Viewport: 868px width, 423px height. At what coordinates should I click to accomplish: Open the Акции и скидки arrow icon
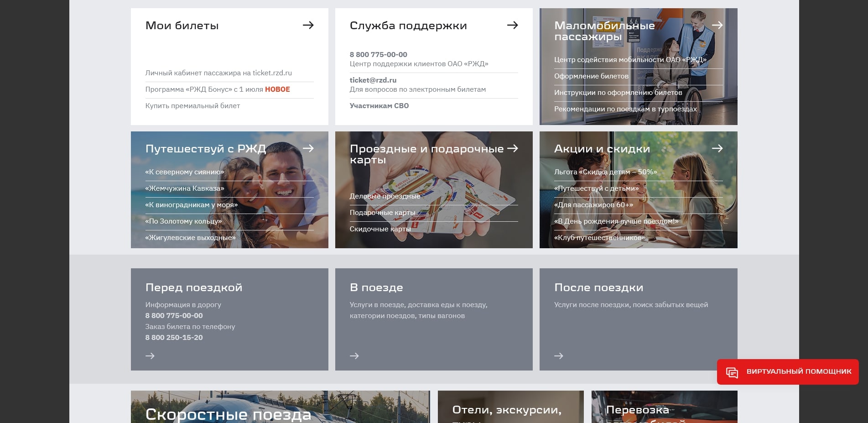coord(717,148)
